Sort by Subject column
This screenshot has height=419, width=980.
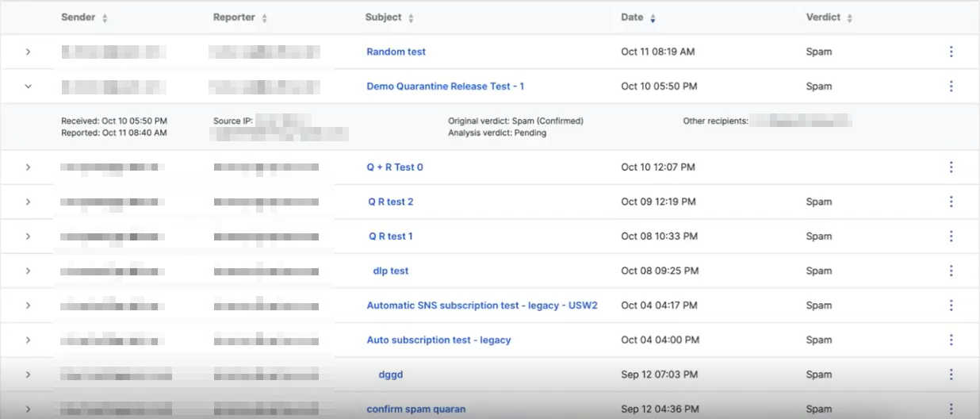[x=411, y=18]
